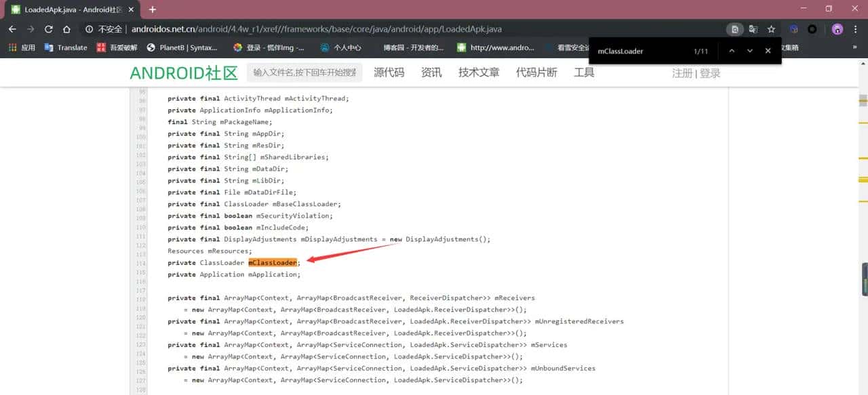
Task: Select the 代码片断 navigation item
Action: point(536,72)
